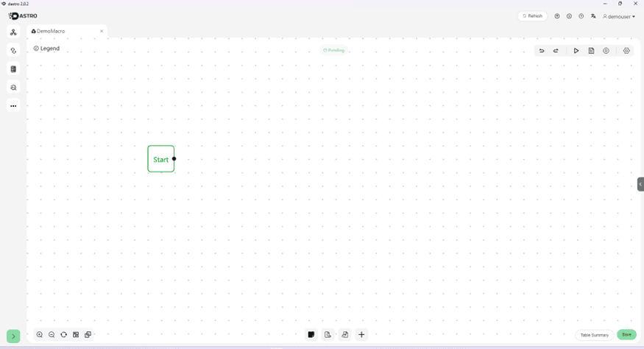Zoom in on the canvas
Image resolution: width=644 pixels, height=349 pixels.
[40, 334]
